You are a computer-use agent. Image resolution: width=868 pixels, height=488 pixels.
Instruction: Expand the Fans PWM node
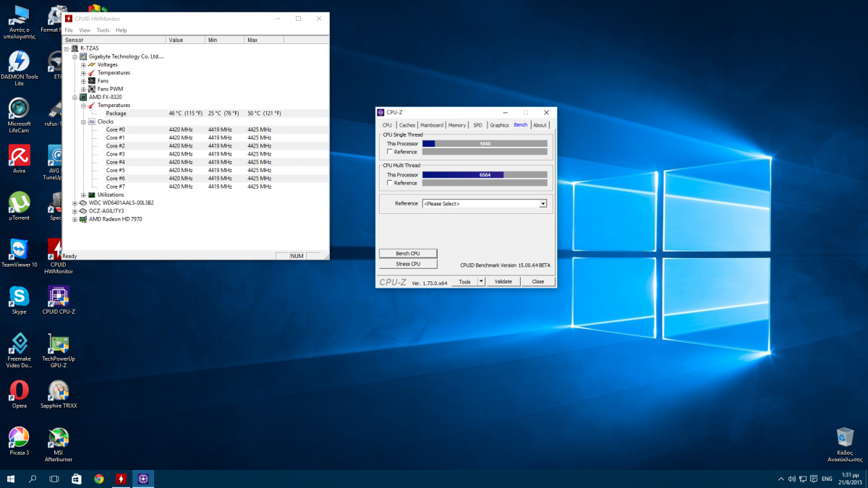(x=83, y=89)
